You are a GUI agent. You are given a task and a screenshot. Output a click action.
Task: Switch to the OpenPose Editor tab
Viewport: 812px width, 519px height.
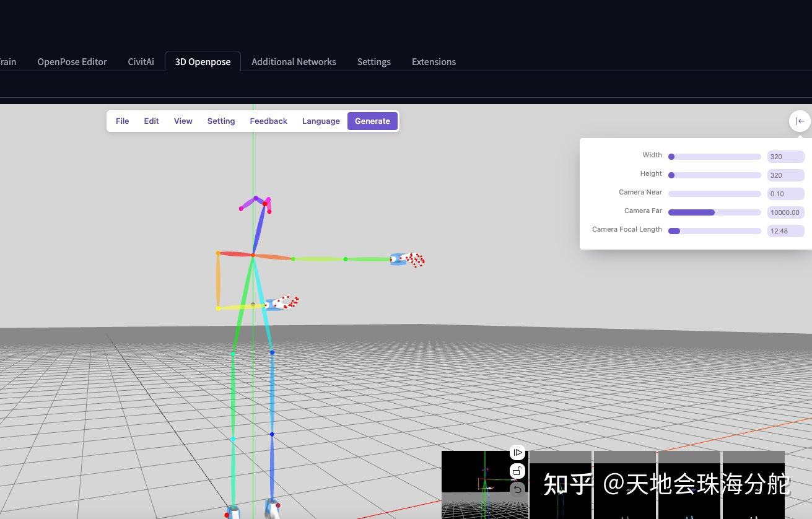coord(72,61)
